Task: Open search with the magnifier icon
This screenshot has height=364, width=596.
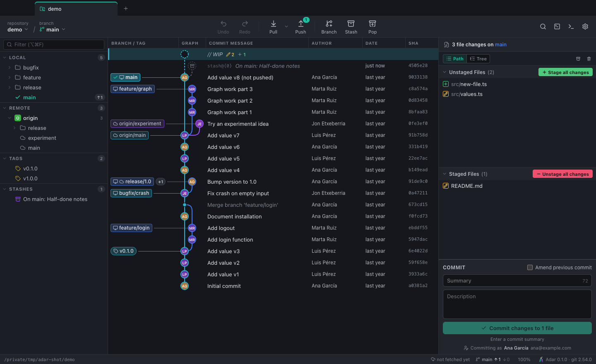Action: (x=543, y=26)
